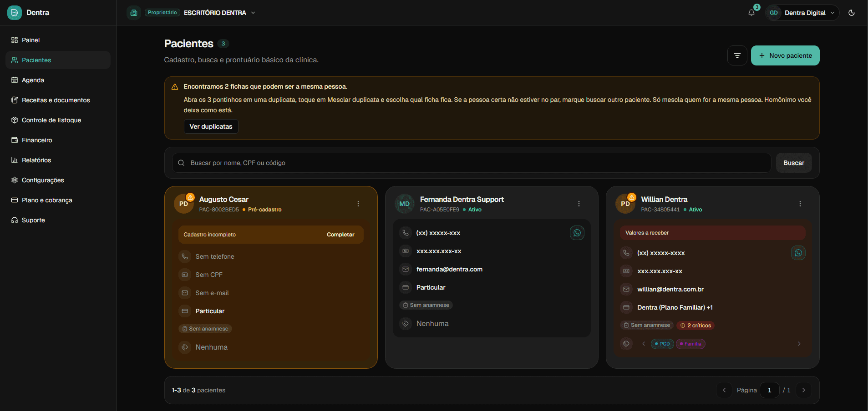Image resolution: width=868 pixels, height=411 pixels.
Task: Open the notifications bell
Action: pyautogui.click(x=751, y=13)
